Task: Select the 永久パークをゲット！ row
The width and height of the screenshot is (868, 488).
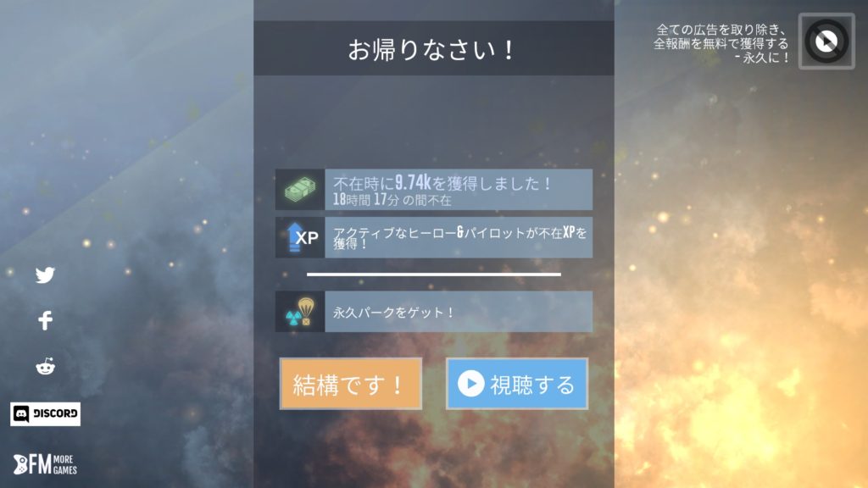Action: click(x=434, y=312)
